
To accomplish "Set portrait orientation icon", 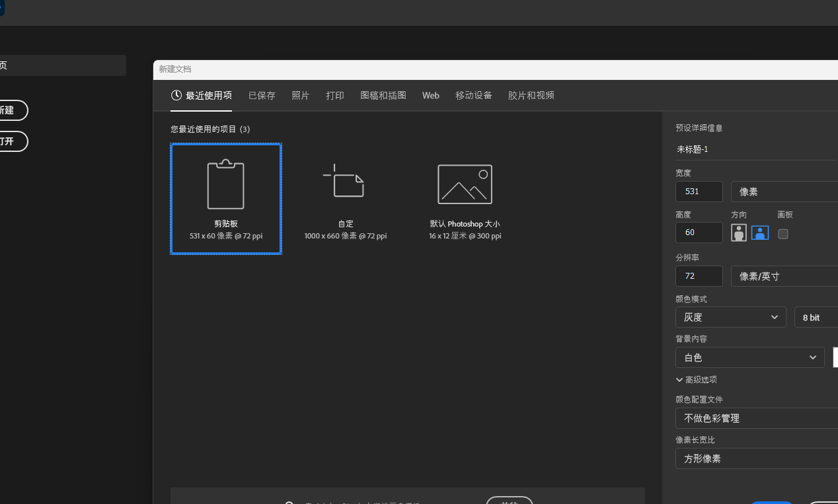I will tap(738, 233).
